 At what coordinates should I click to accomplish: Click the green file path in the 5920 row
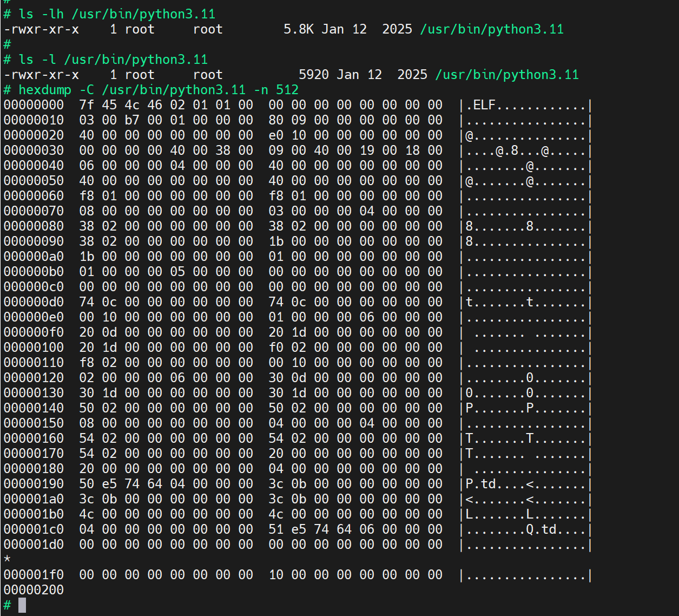(x=507, y=75)
